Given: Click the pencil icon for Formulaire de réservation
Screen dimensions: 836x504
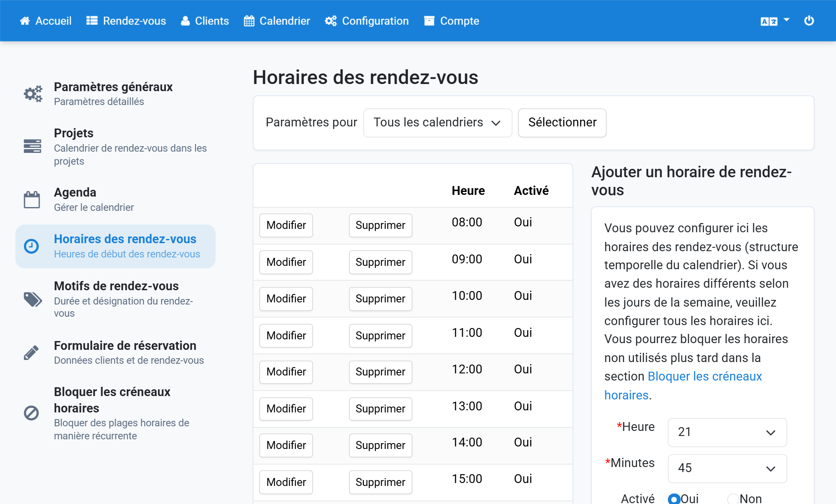Looking at the screenshot, I should pyautogui.click(x=32, y=353).
